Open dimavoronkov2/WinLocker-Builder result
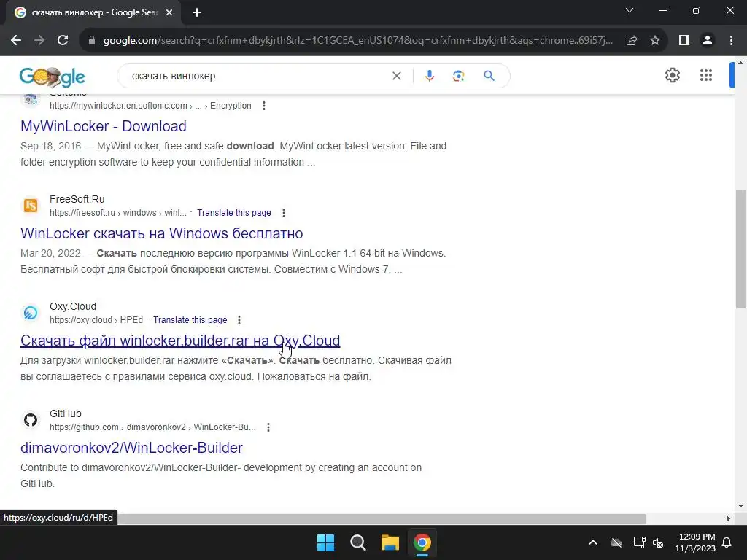Screen dimensions: 747x560 [x=131, y=448]
